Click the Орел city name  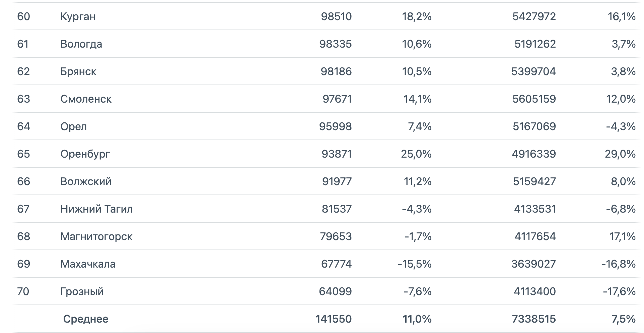(73, 126)
